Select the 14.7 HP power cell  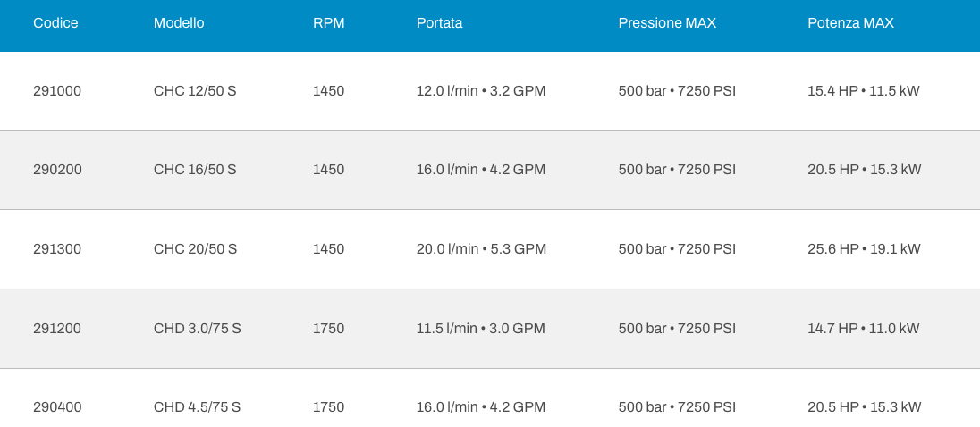[863, 329]
